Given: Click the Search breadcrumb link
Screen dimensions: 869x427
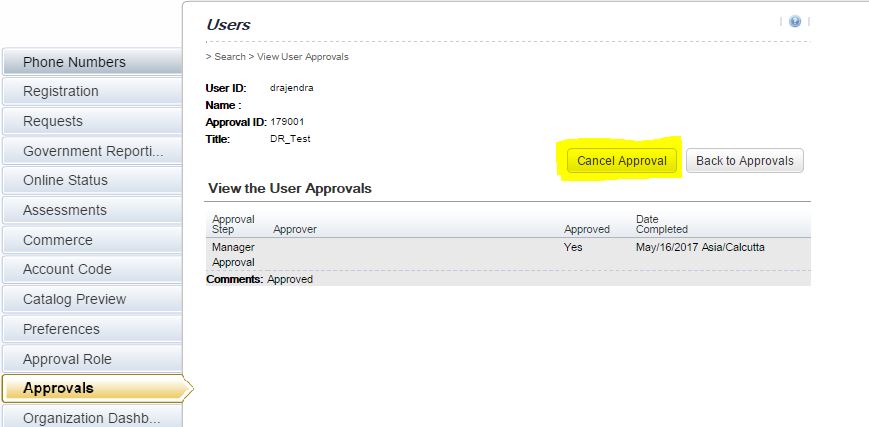Looking at the screenshot, I should (230, 57).
